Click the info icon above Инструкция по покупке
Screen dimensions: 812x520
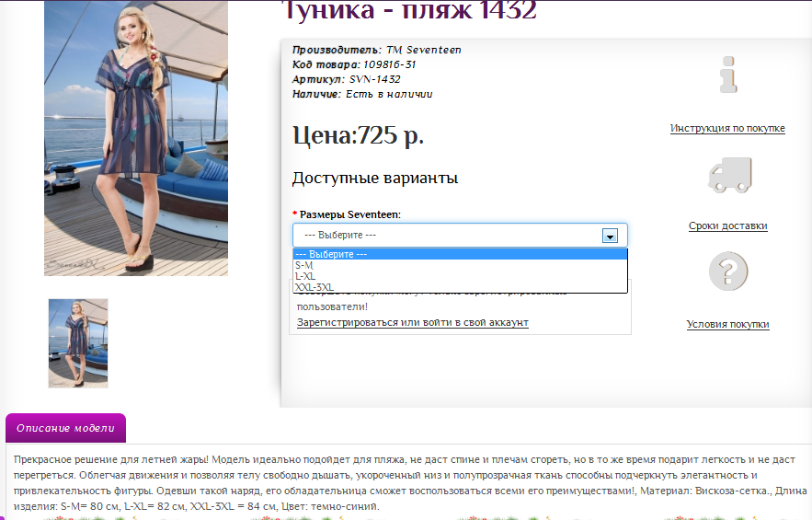tap(728, 75)
